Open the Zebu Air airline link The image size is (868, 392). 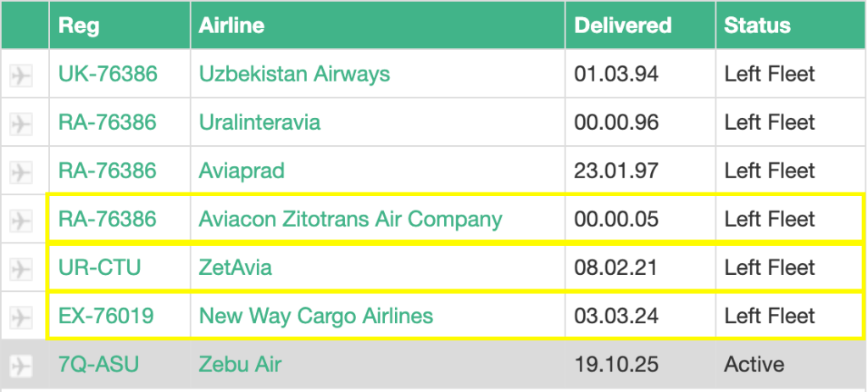(x=240, y=364)
